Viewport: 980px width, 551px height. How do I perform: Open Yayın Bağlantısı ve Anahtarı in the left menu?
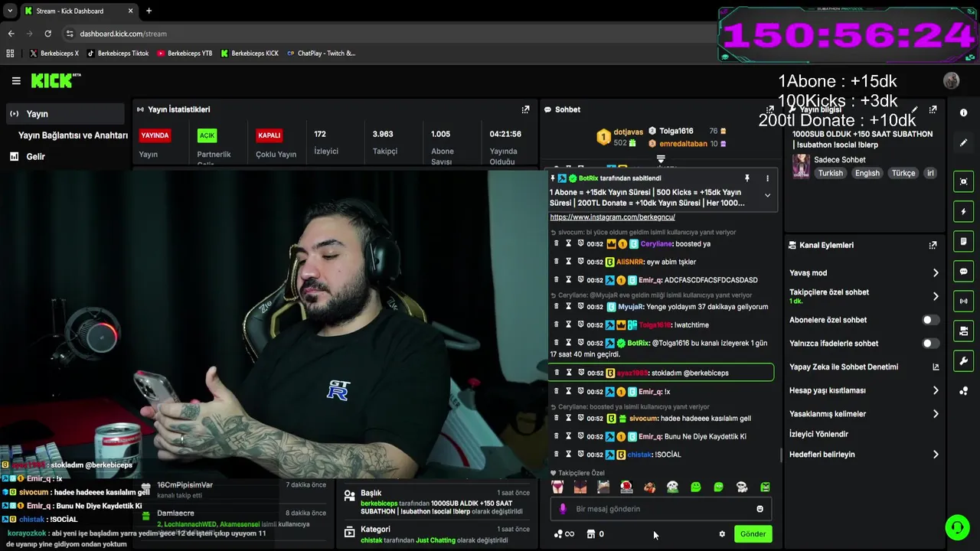pyautogui.click(x=73, y=135)
